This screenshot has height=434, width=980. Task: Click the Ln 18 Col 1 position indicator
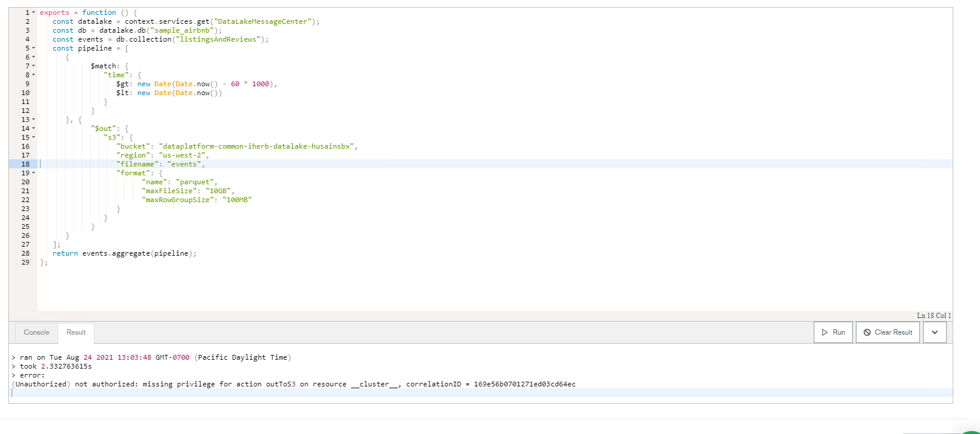click(x=933, y=316)
